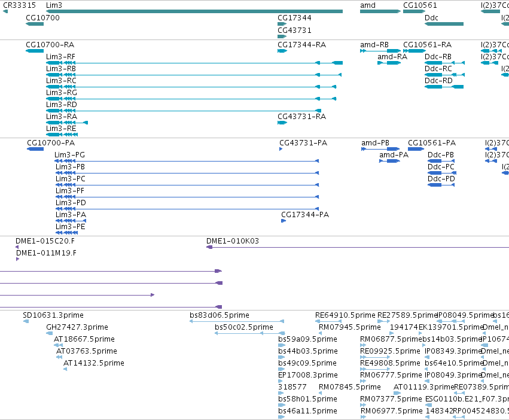The image size is (509, 420).
Task: Click the CG43731 gene label
Action: click(294, 30)
